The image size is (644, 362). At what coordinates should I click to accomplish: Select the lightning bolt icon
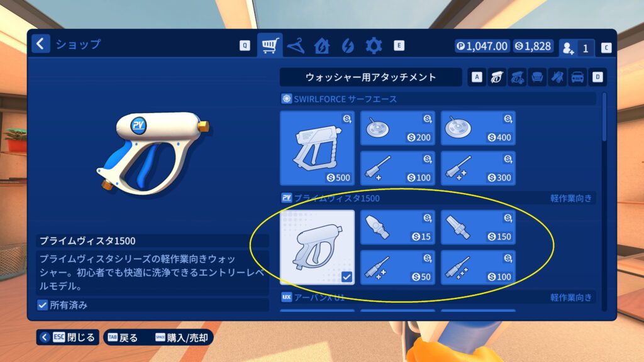click(x=347, y=45)
